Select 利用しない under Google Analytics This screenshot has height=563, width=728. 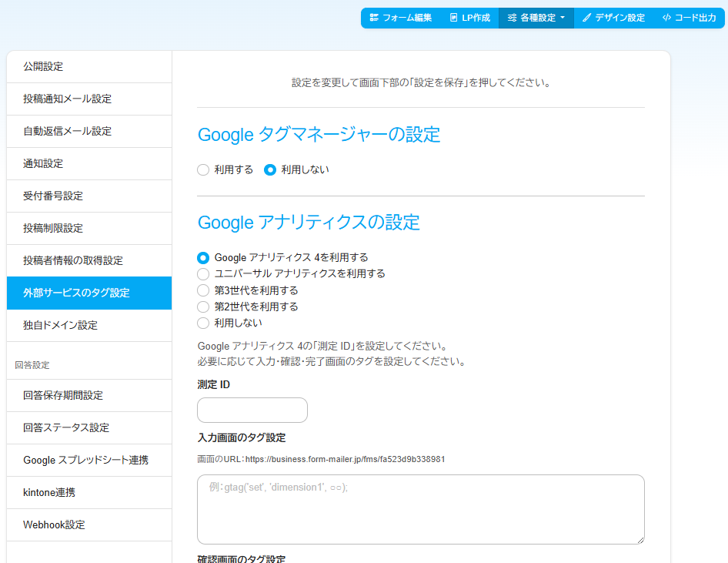click(x=203, y=323)
